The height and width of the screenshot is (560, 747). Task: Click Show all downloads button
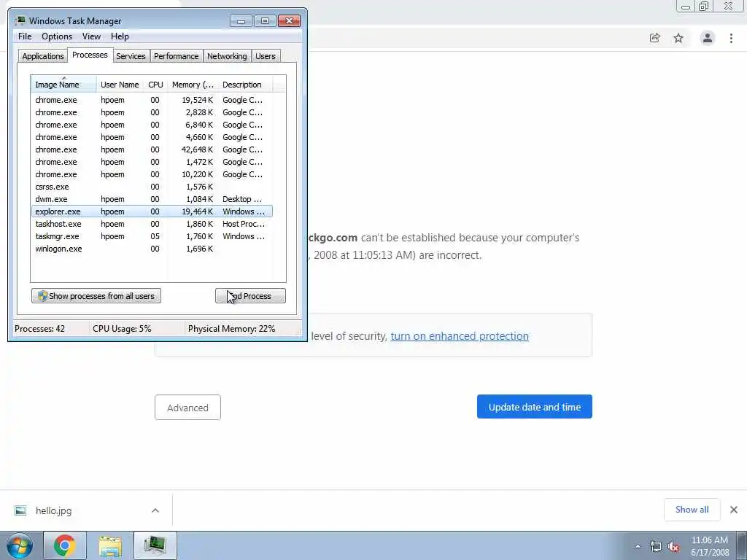click(x=692, y=510)
